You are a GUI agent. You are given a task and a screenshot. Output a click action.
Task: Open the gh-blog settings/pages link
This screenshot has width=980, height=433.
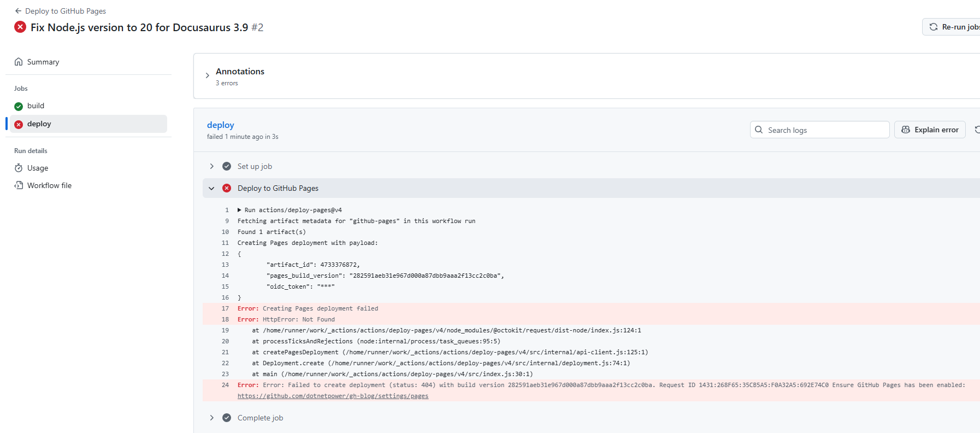point(333,396)
